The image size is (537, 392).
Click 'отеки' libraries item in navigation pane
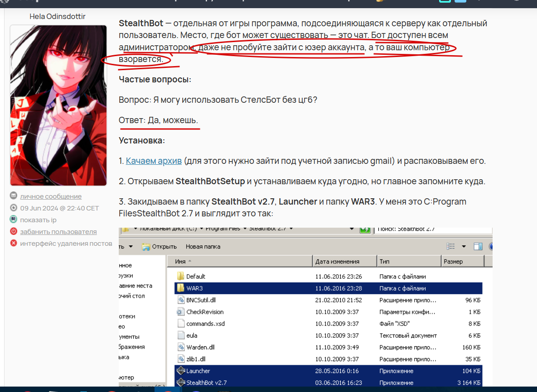tap(127, 316)
